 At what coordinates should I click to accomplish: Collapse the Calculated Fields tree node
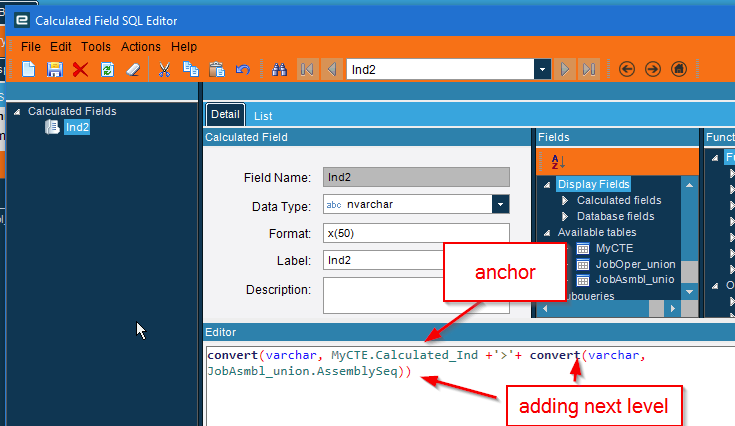[17, 112]
